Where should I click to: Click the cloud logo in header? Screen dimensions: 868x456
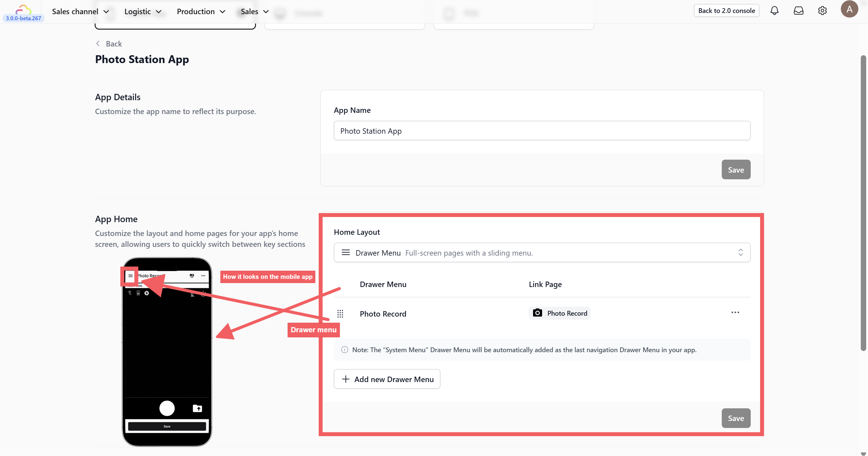point(23,9)
